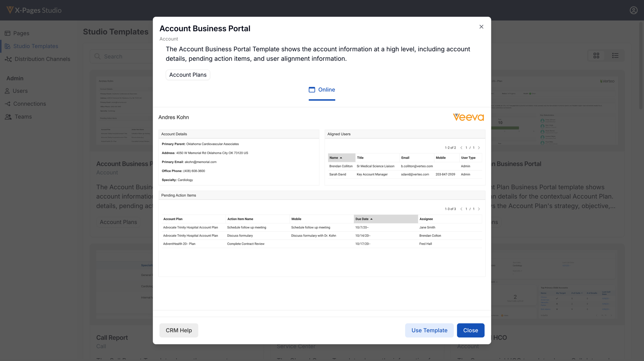The image size is (644, 361).
Task: Sort Pending Action Items by Due Date
Action: pyautogui.click(x=385, y=219)
